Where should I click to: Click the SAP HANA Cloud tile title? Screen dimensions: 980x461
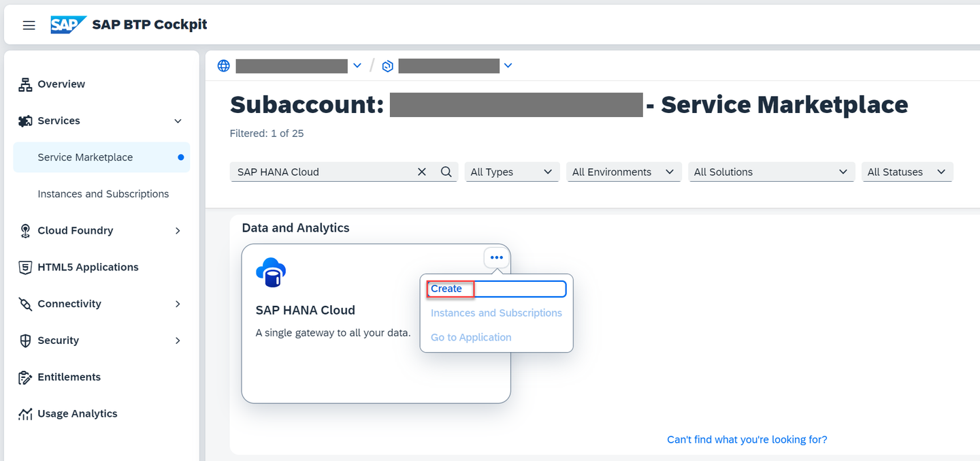click(x=306, y=311)
